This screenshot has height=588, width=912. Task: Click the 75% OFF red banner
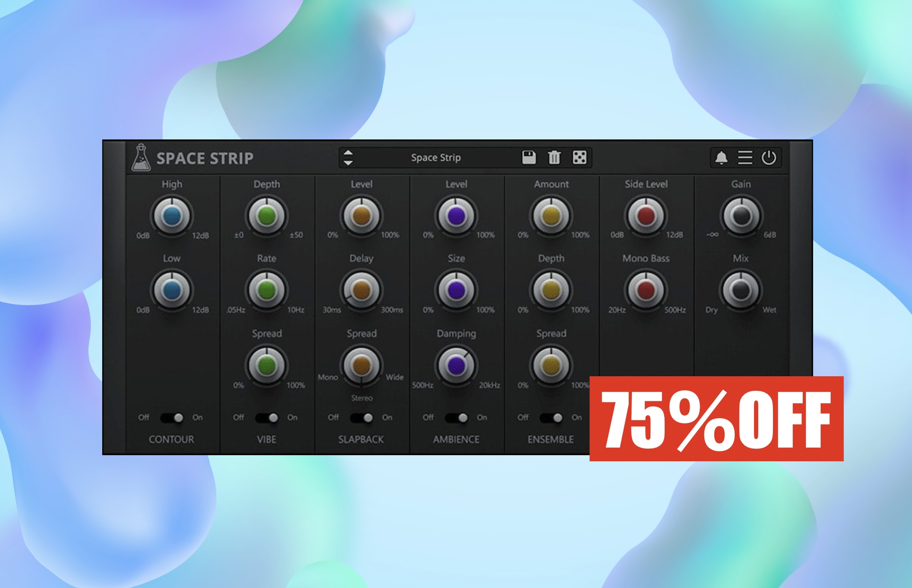click(x=716, y=419)
